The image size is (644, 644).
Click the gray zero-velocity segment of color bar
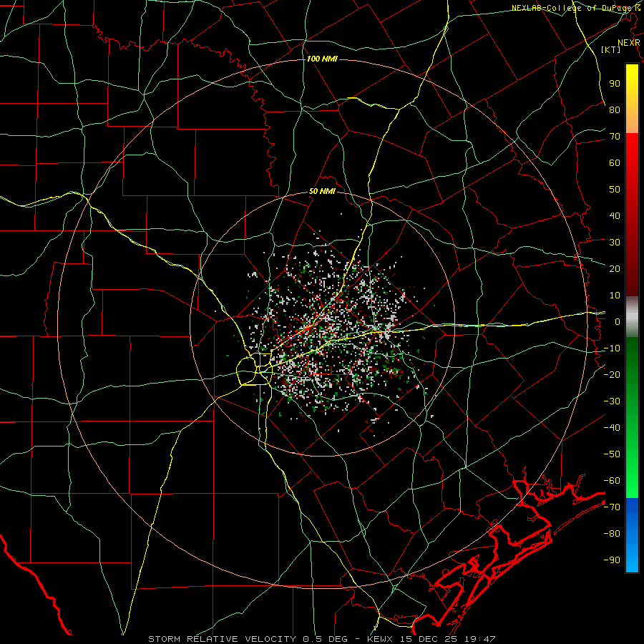click(x=632, y=317)
